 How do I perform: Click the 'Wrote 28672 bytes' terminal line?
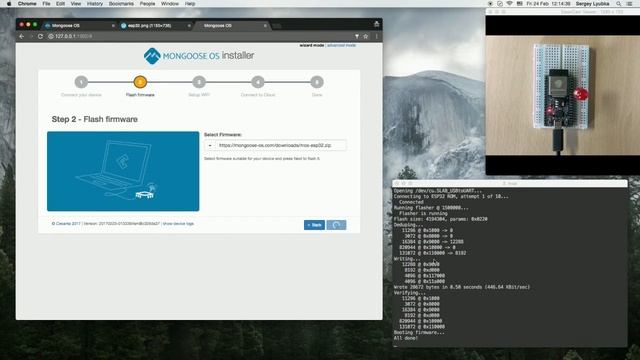coord(462,287)
